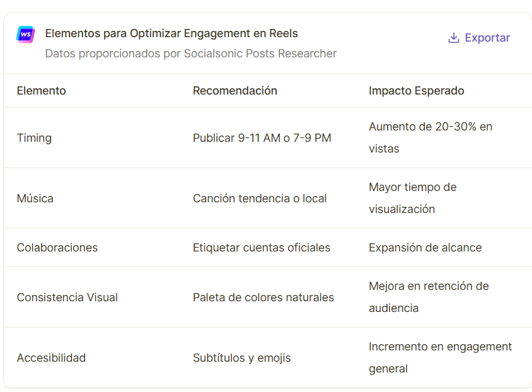The width and height of the screenshot is (532, 392).
Task: Click the Socialsonic Posts Researcher subtitle
Action: 191,54
